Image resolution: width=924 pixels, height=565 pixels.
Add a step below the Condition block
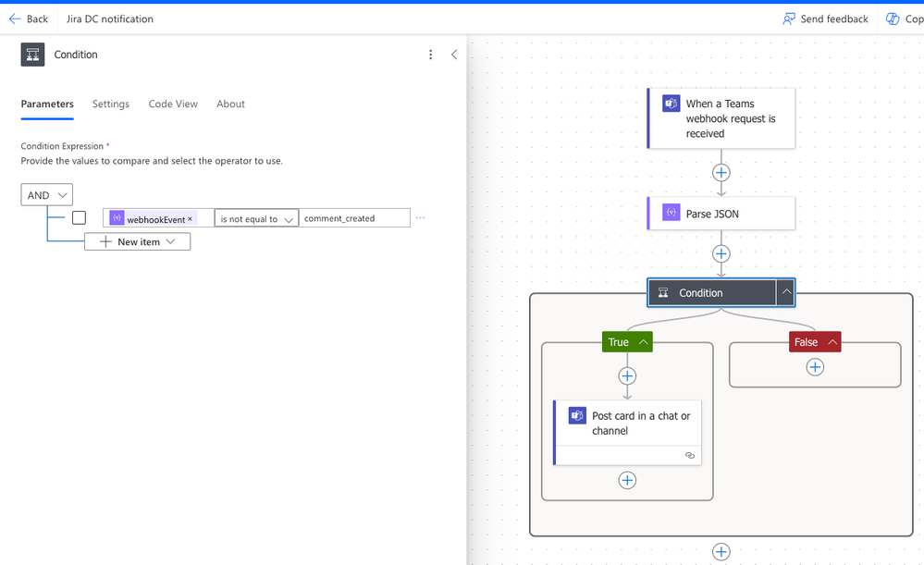point(721,552)
